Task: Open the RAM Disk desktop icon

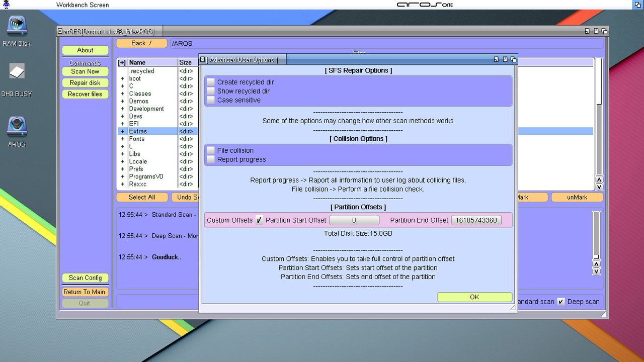Action: [x=17, y=31]
